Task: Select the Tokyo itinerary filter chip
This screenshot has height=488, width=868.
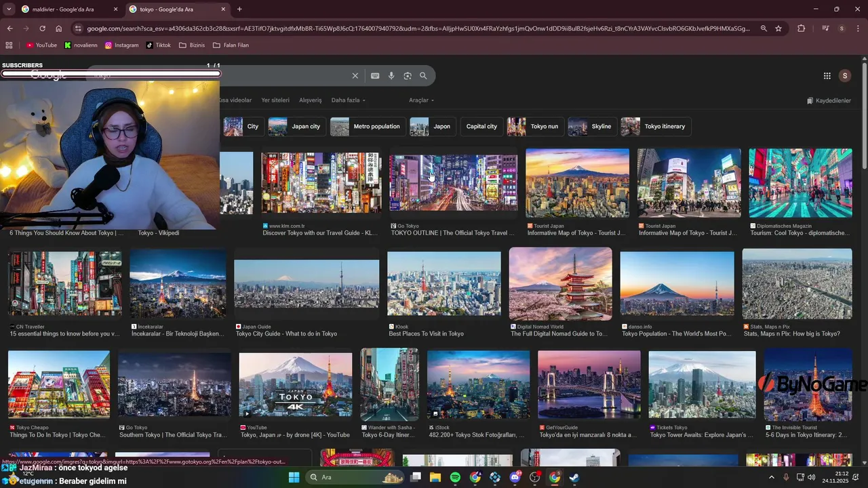Action: (x=654, y=127)
